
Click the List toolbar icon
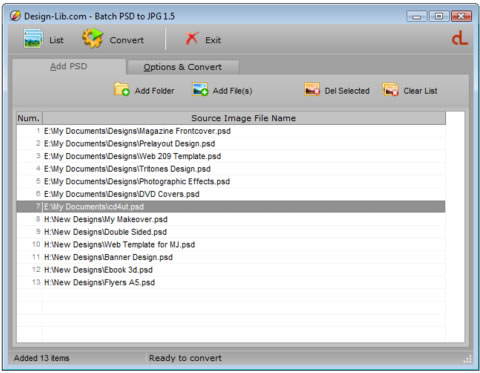tap(33, 38)
